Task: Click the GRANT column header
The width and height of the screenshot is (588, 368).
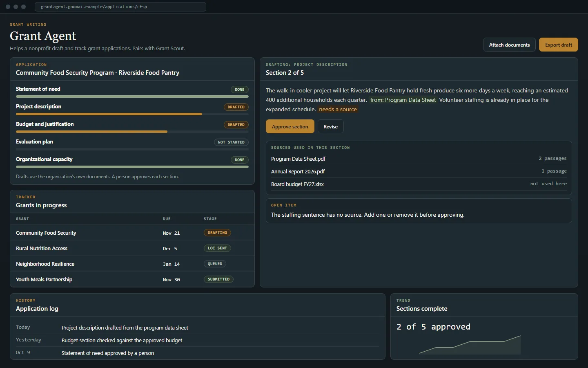Action: coord(22,219)
